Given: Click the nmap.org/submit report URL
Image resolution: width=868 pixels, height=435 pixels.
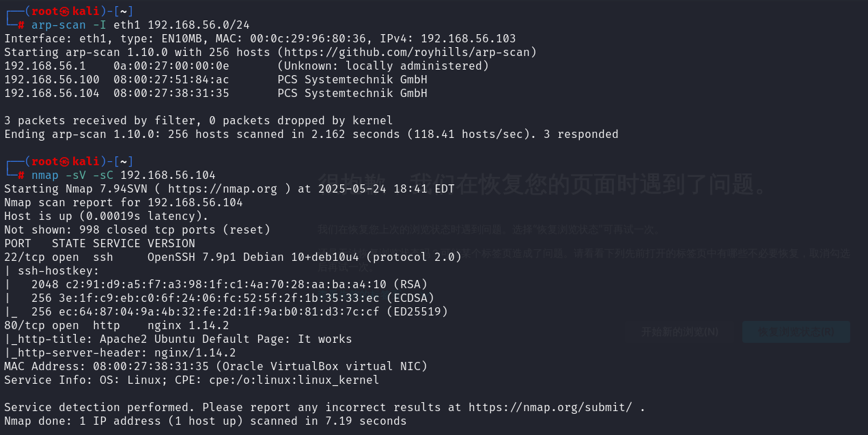Looking at the screenshot, I should coord(550,407).
